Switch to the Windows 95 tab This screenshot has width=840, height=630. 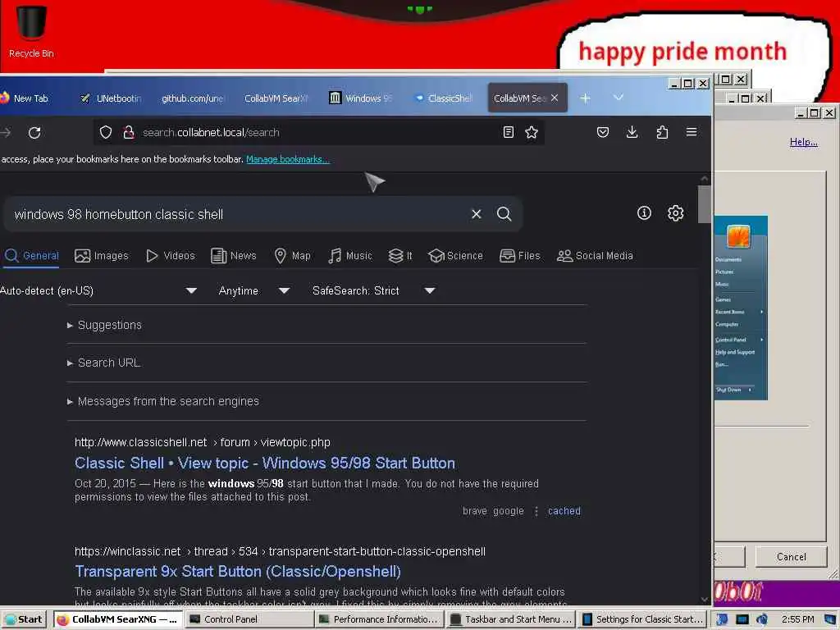[362, 98]
